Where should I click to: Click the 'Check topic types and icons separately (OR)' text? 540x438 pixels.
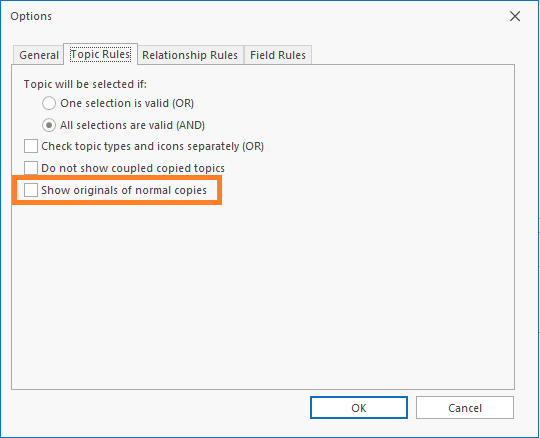(153, 146)
